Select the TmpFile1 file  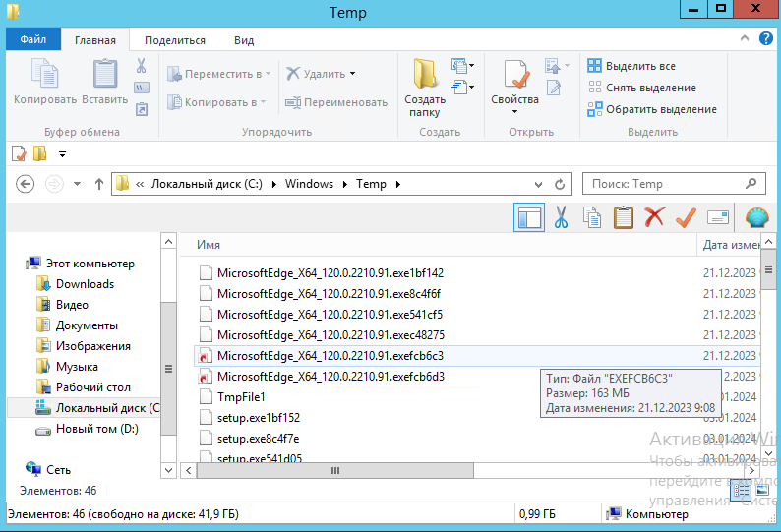tap(241, 397)
